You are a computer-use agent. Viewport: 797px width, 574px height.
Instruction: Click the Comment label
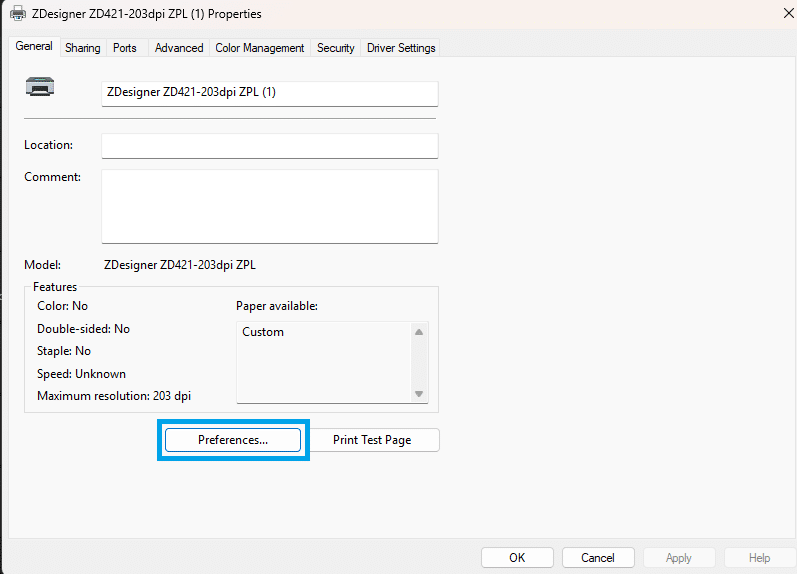(x=52, y=177)
